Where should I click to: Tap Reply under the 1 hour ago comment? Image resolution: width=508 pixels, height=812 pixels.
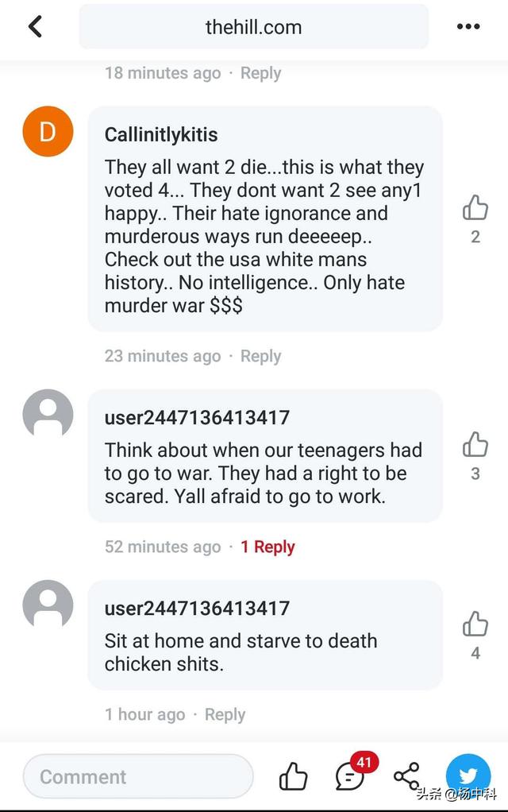point(225,714)
